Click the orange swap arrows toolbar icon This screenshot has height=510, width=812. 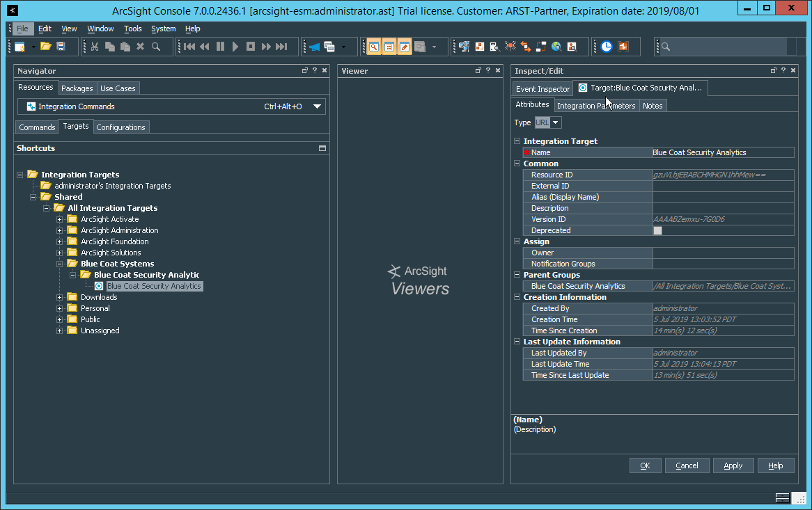pos(526,47)
